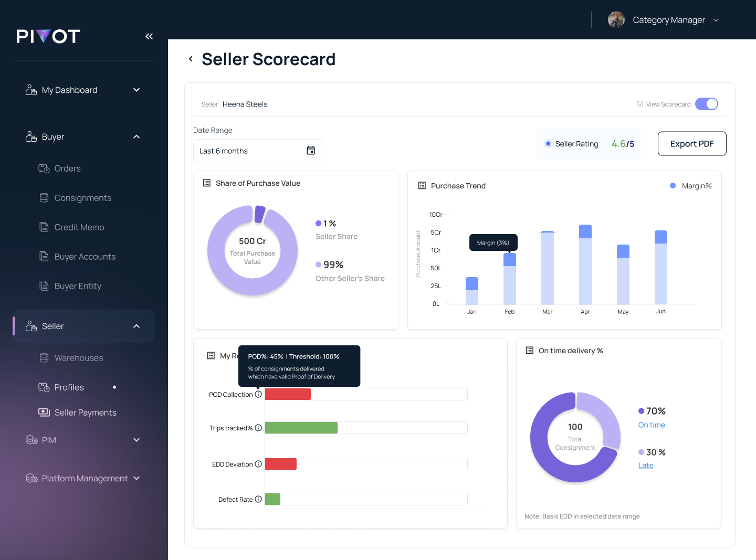The width and height of the screenshot is (756, 560).
Task: Click the star icon next to Seller Rating
Action: pos(548,143)
